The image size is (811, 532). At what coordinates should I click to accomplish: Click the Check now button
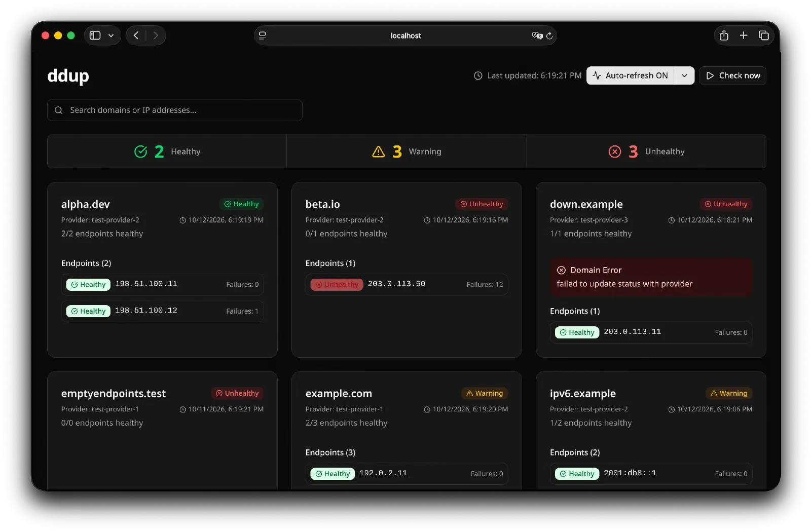point(732,75)
